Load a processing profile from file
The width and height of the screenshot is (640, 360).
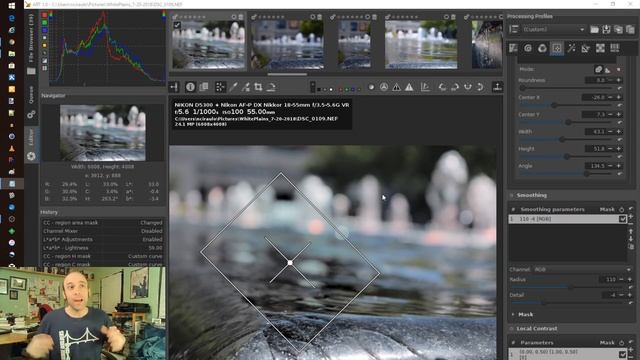tap(594, 29)
